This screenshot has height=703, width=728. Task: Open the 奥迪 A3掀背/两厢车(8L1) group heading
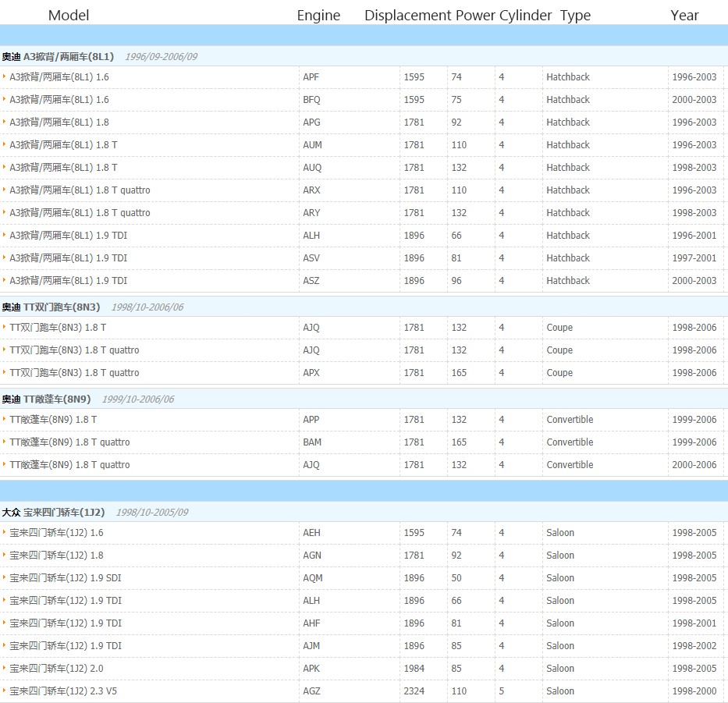click(58, 57)
